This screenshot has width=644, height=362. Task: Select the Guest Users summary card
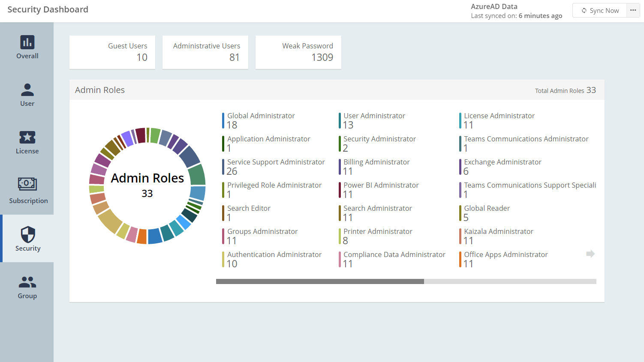coord(112,52)
